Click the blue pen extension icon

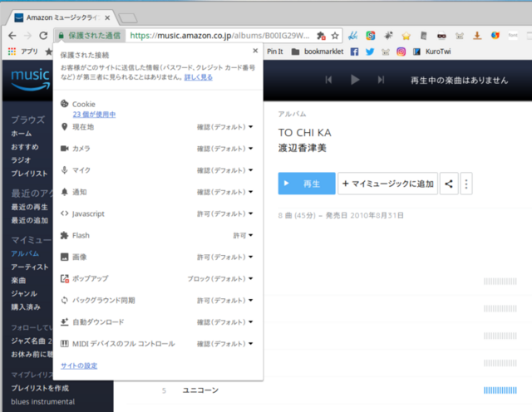353,35
